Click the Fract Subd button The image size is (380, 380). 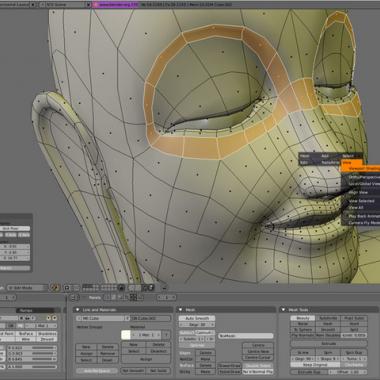click(x=354, y=318)
